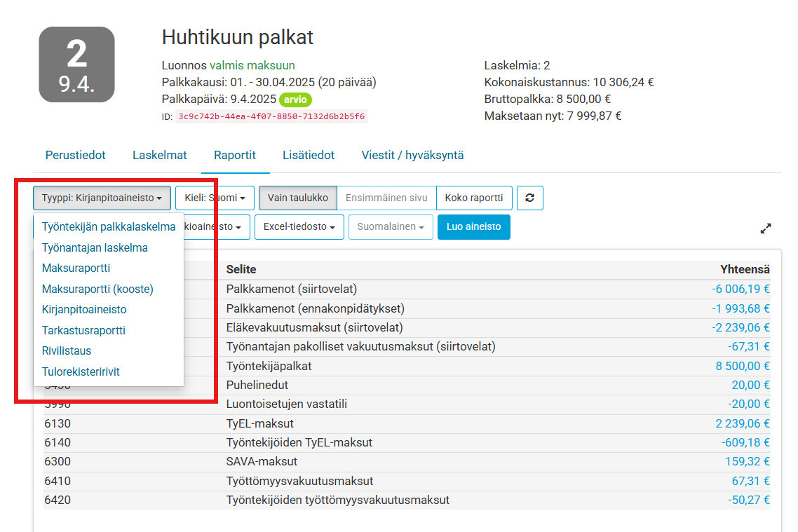Switch to Viestit / hyväksyntä tab
The width and height of the screenshot is (798, 532).
coord(412,155)
